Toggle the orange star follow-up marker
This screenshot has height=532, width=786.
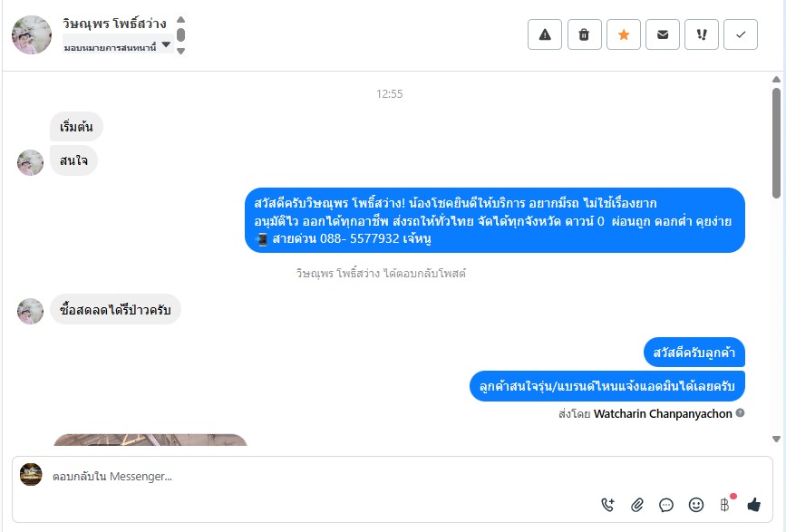click(623, 34)
